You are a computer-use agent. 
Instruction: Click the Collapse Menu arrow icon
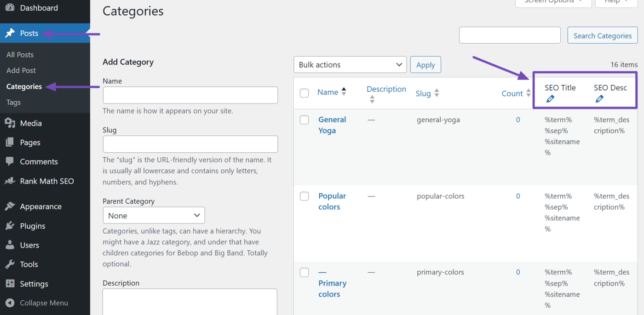click(10, 303)
